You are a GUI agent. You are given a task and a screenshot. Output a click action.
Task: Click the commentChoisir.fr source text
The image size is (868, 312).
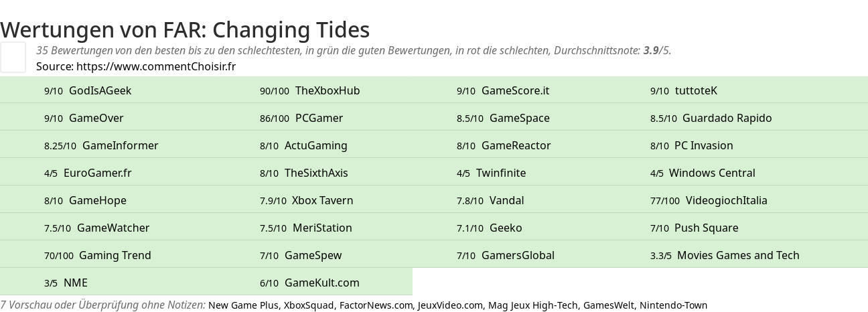[x=155, y=66]
